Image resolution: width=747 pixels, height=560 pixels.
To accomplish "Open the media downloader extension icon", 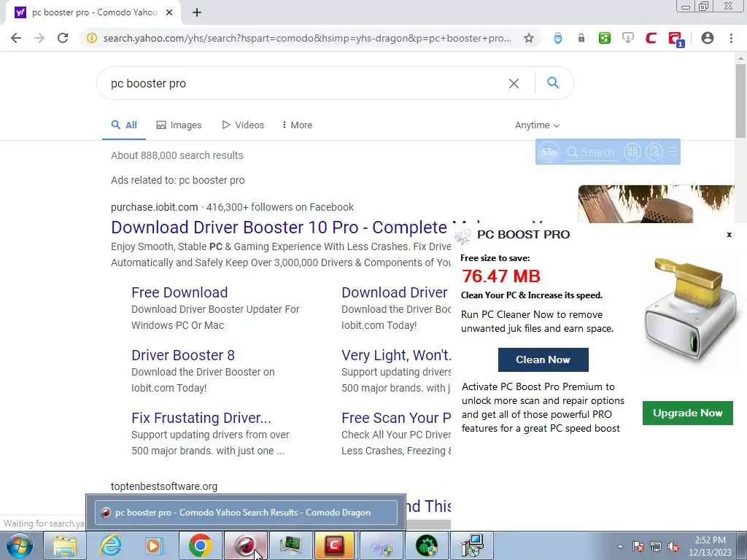I will 628,38.
